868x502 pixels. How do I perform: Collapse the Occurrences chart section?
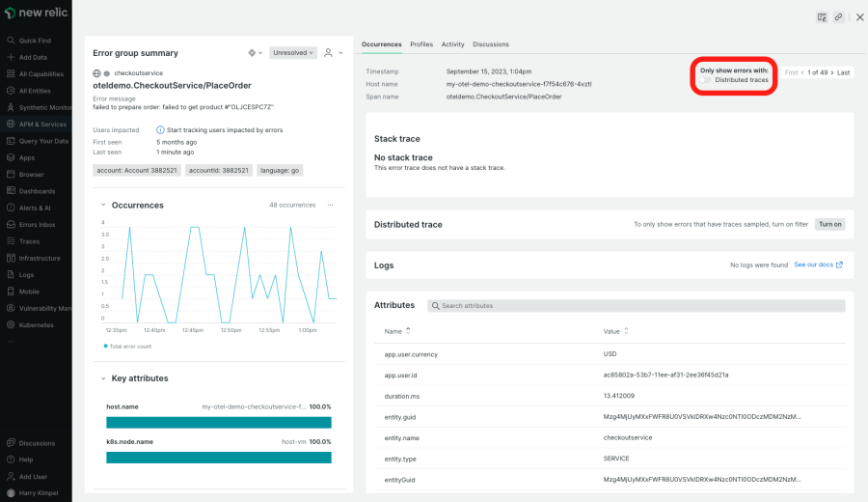[x=103, y=205]
